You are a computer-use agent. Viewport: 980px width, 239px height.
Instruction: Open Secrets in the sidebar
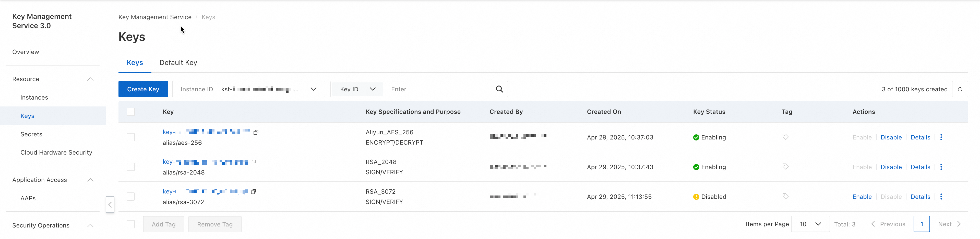tap(31, 134)
